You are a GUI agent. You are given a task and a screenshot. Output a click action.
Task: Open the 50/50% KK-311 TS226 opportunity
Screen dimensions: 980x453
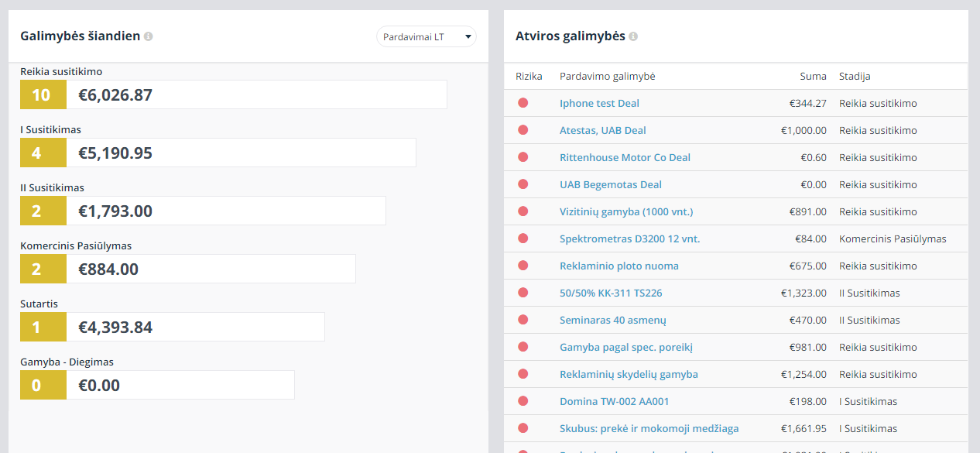point(611,293)
